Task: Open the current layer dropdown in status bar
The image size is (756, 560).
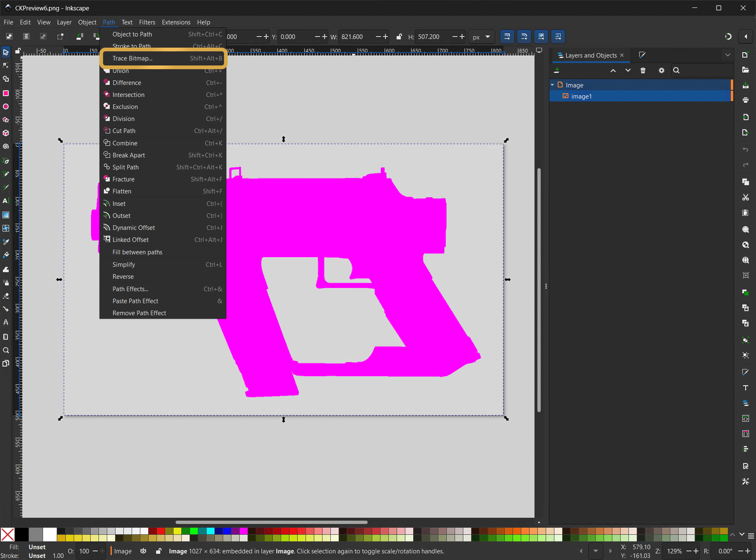Action: click(596, 551)
